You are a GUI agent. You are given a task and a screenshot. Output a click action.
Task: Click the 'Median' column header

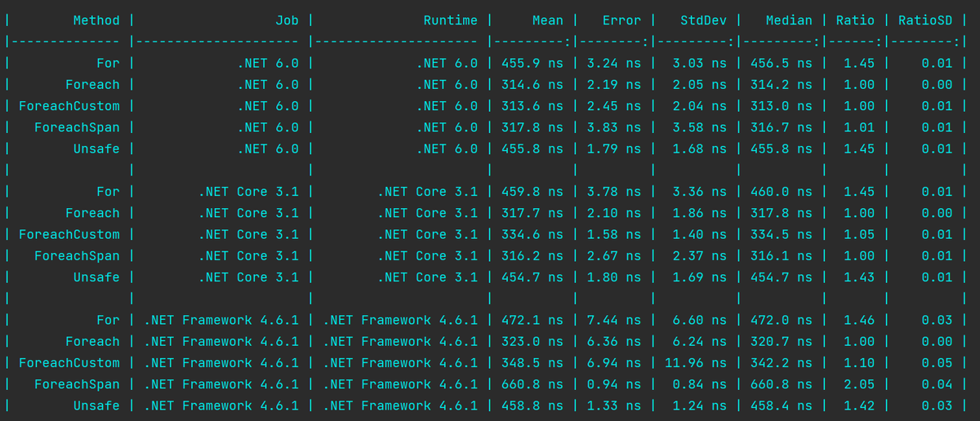pyautogui.click(x=790, y=20)
